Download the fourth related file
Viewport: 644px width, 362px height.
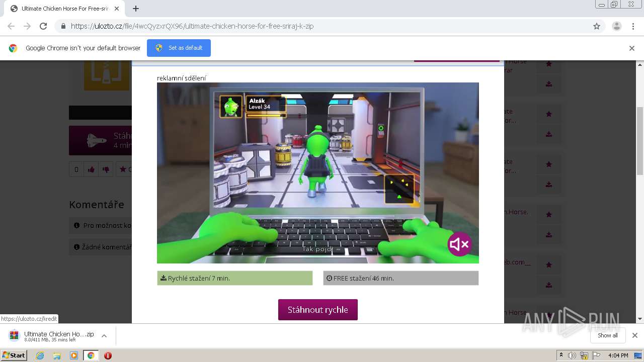coord(549,235)
